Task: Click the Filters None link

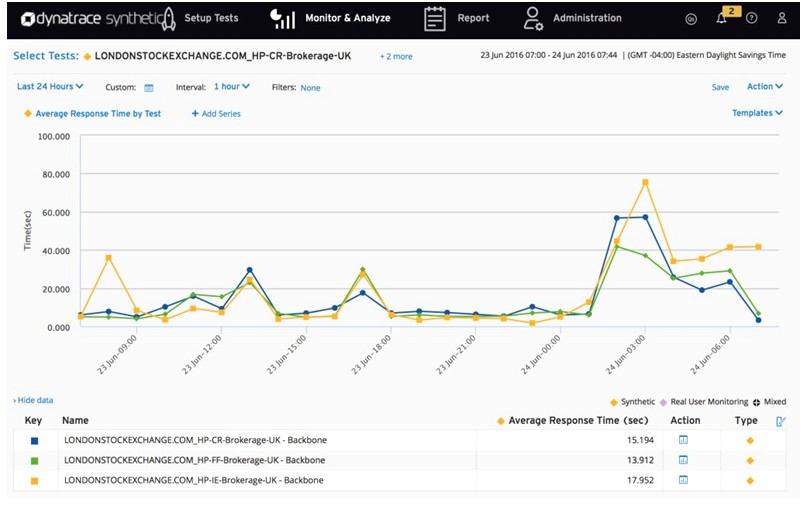Action: (310, 88)
